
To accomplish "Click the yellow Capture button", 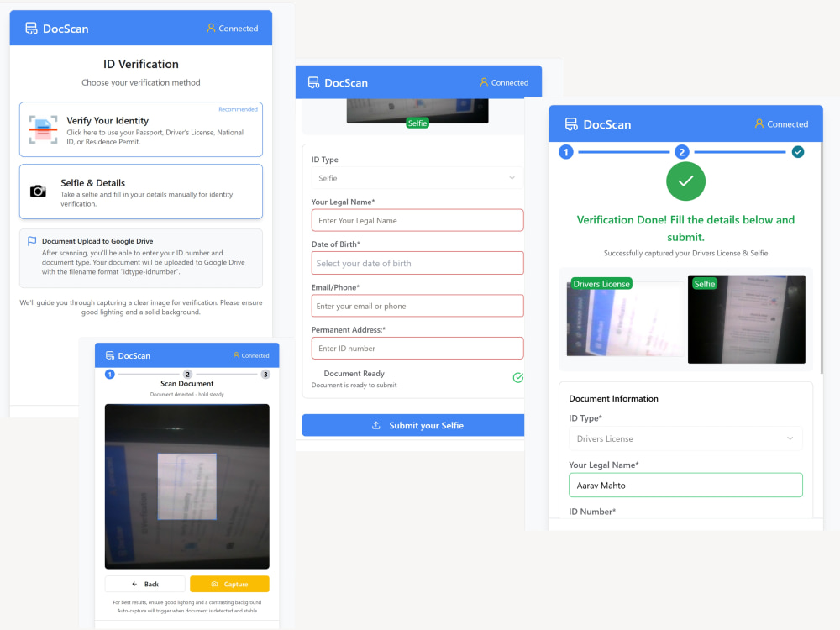I will tap(230, 584).
